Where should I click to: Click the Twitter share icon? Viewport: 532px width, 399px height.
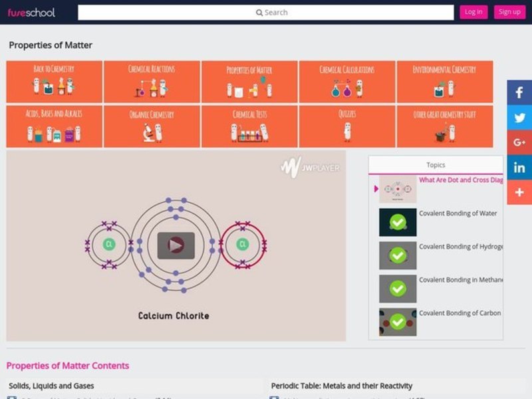click(519, 118)
